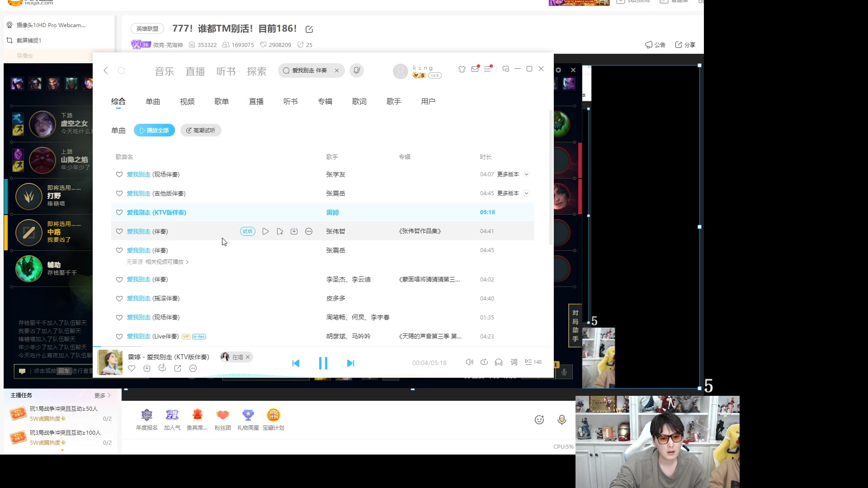The width and height of the screenshot is (868, 488).
Task: Adjust volume via the speaker icon
Action: [x=470, y=362]
